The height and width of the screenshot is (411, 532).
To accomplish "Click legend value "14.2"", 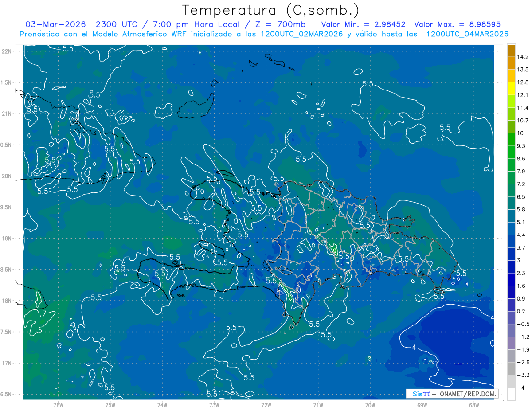I will pos(524,57).
